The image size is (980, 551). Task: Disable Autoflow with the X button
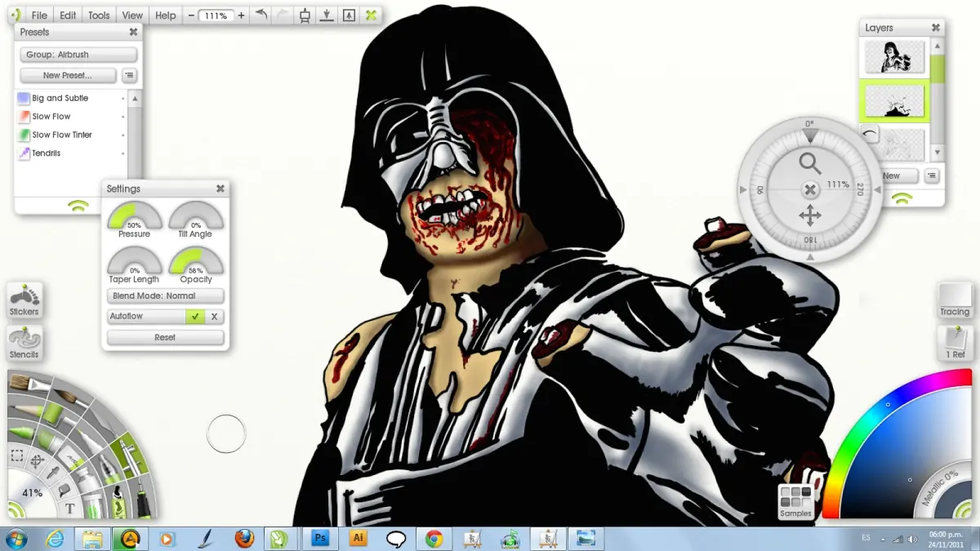pos(214,317)
